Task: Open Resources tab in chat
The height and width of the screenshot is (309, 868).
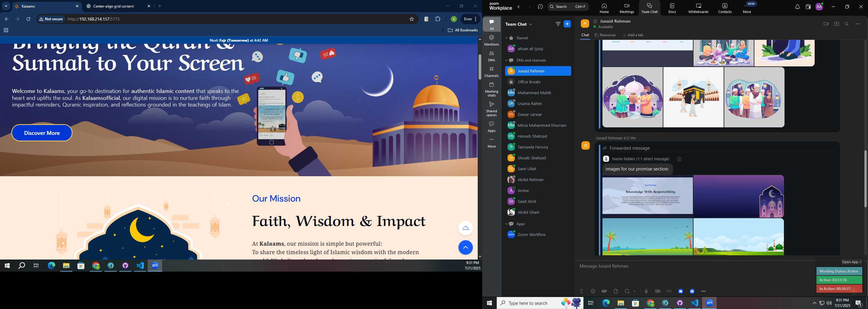Action: [605, 35]
